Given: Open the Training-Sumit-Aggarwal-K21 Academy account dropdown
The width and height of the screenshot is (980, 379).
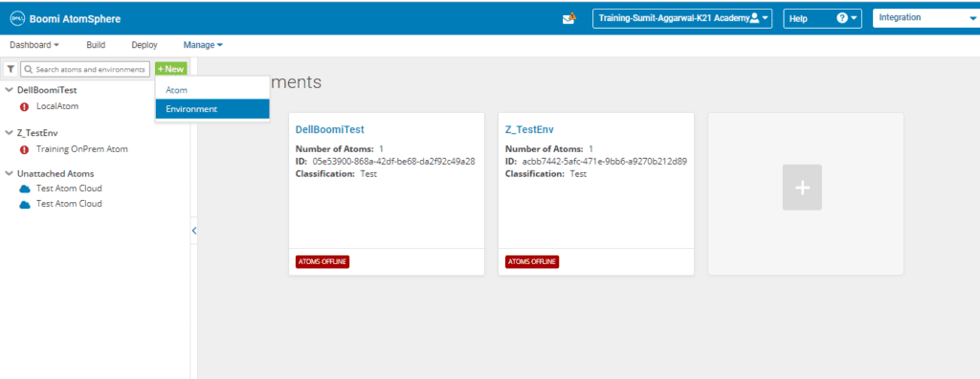Looking at the screenshot, I should click(682, 18).
